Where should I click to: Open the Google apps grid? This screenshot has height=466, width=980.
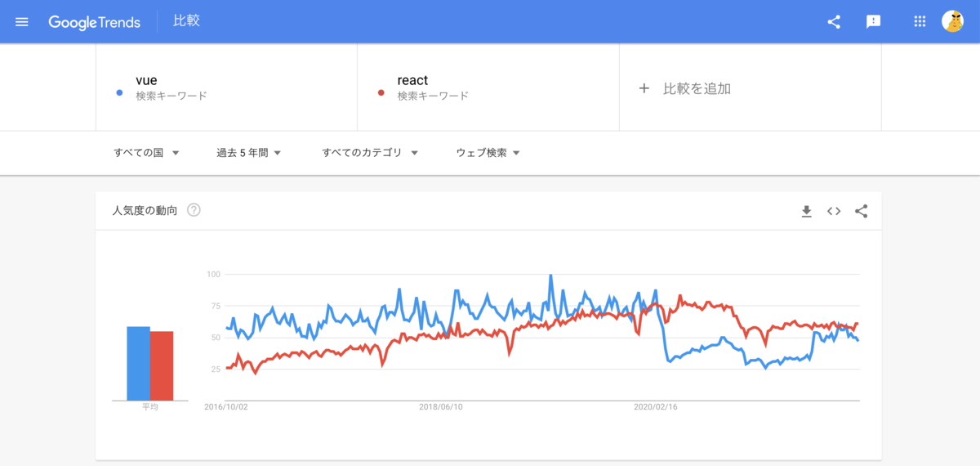pos(920,22)
